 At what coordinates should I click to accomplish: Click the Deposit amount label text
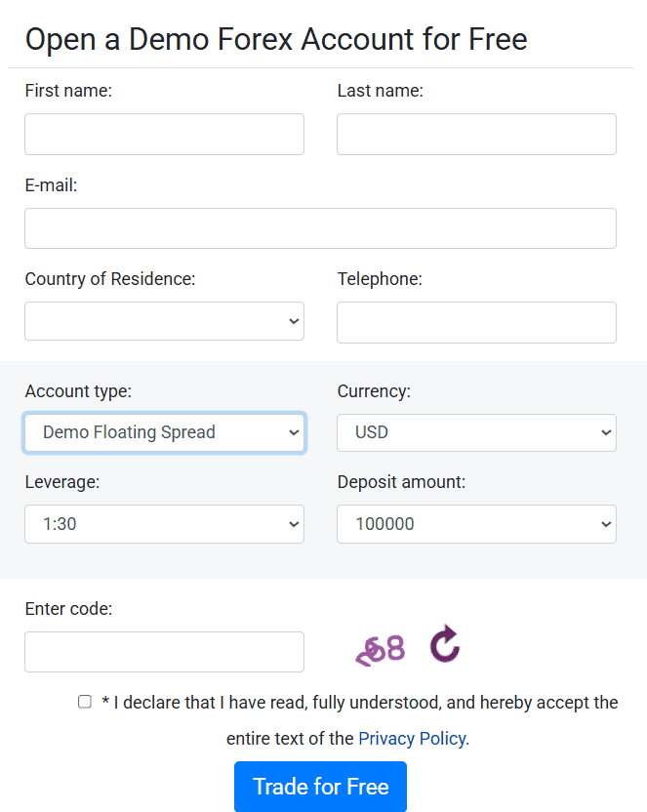(398, 481)
